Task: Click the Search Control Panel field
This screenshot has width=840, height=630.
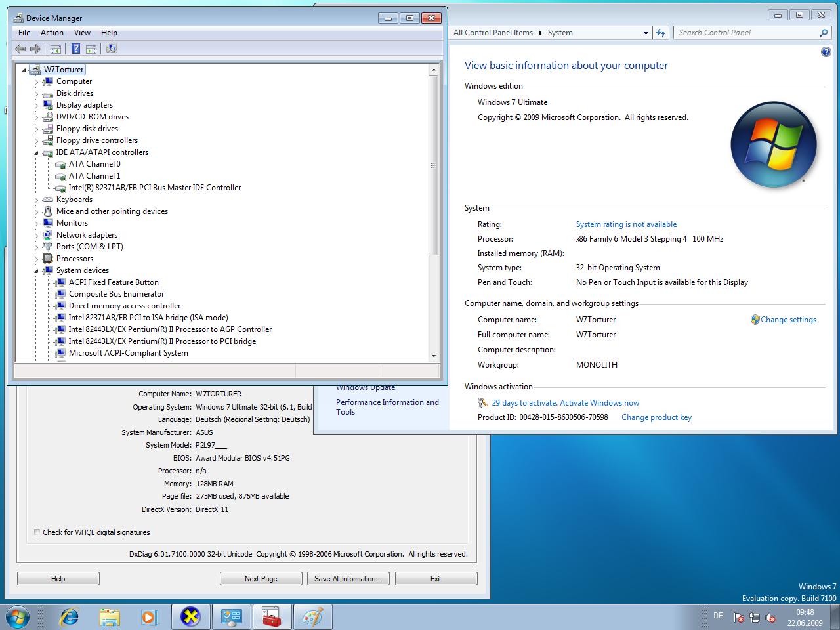Action: pyautogui.click(x=746, y=33)
